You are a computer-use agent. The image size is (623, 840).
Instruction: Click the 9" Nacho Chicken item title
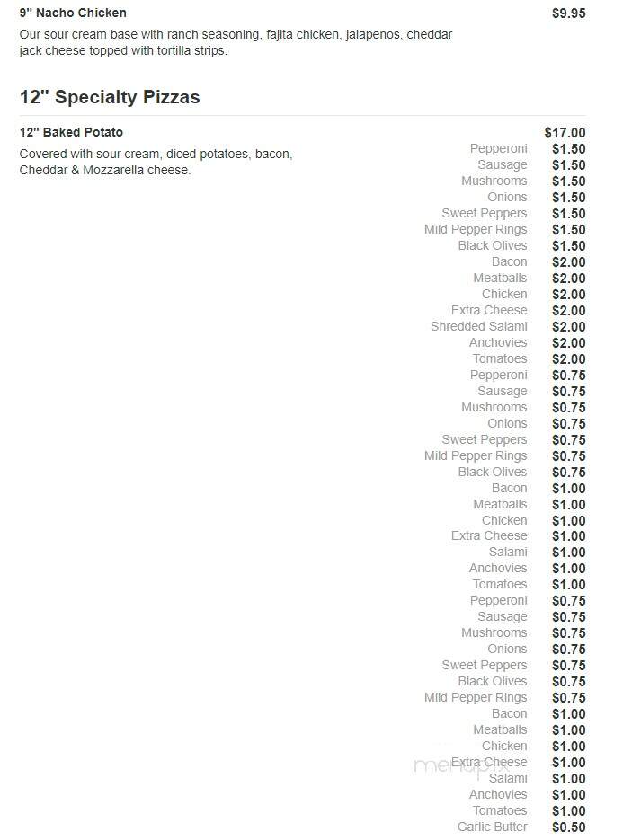point(73,13)
